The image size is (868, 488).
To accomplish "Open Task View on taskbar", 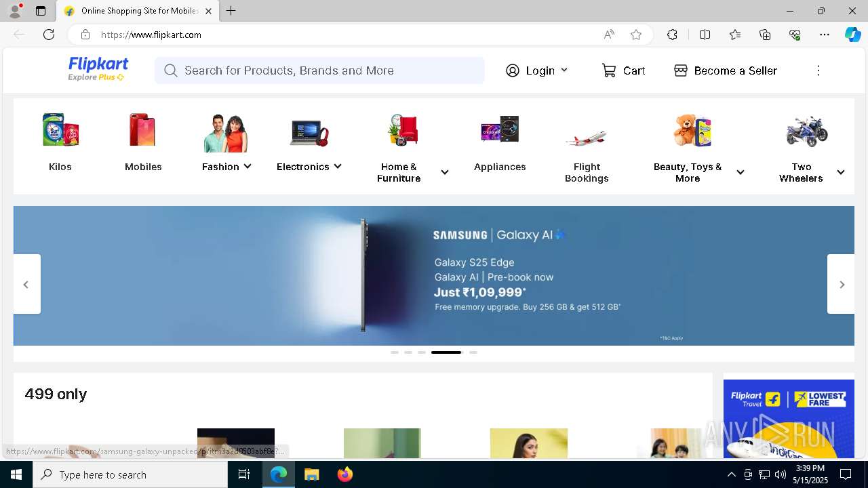I will (244, 474).
